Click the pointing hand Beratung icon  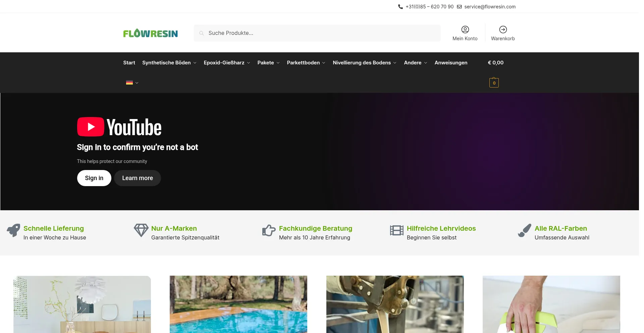point(269,230)
